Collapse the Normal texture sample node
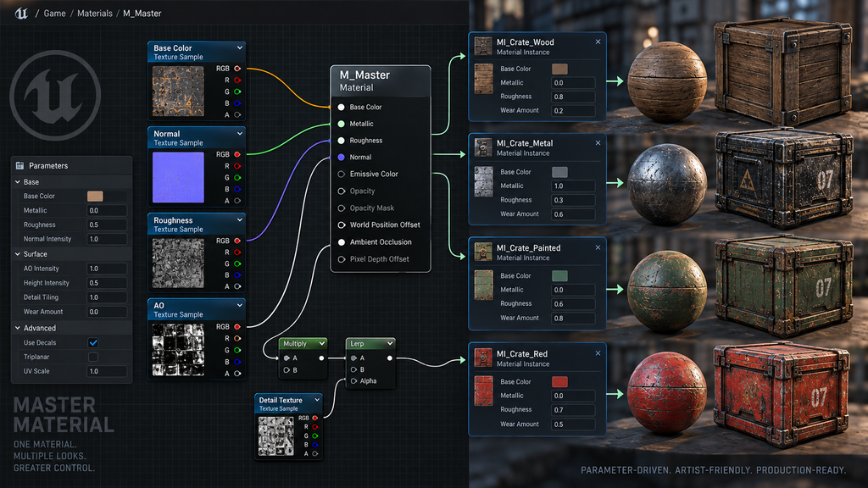 pos(240,134)
